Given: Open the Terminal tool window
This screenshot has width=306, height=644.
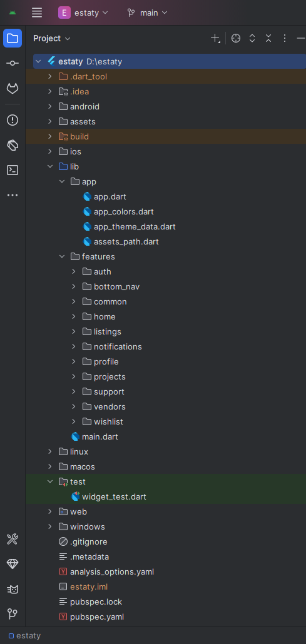Looking at the screenshot, I should pos(13,170).
